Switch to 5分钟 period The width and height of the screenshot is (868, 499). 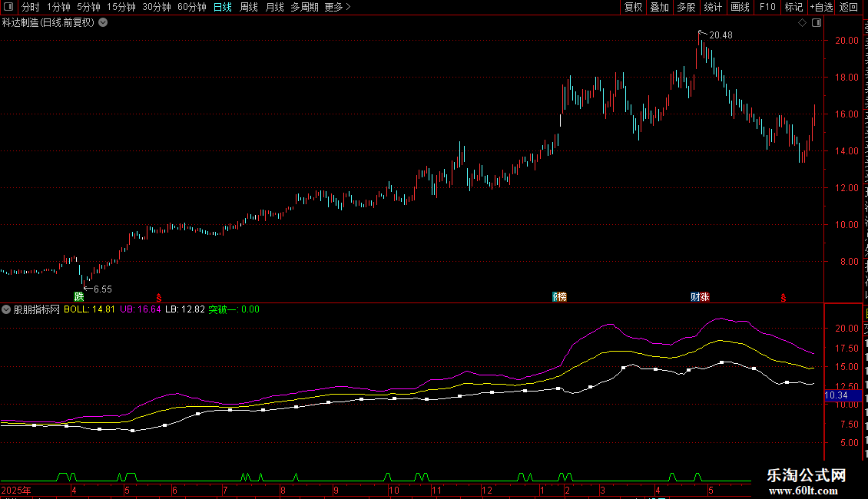click(x=88, y=7)
